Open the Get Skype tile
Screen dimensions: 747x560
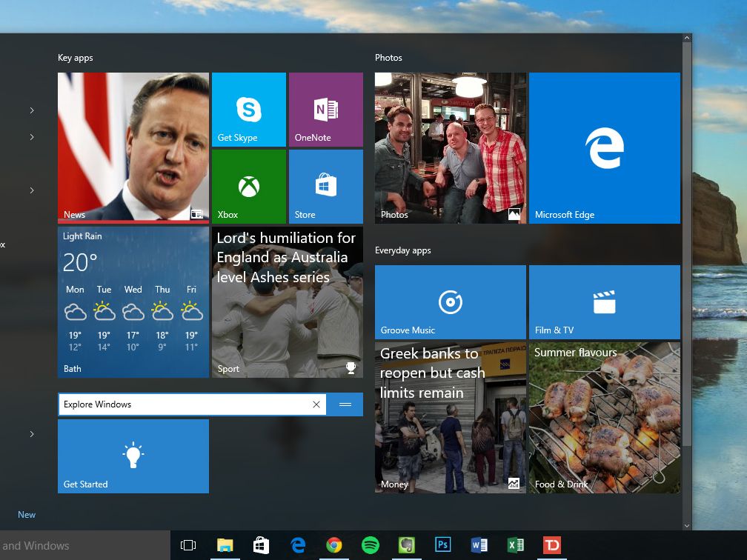pos(249,110)
